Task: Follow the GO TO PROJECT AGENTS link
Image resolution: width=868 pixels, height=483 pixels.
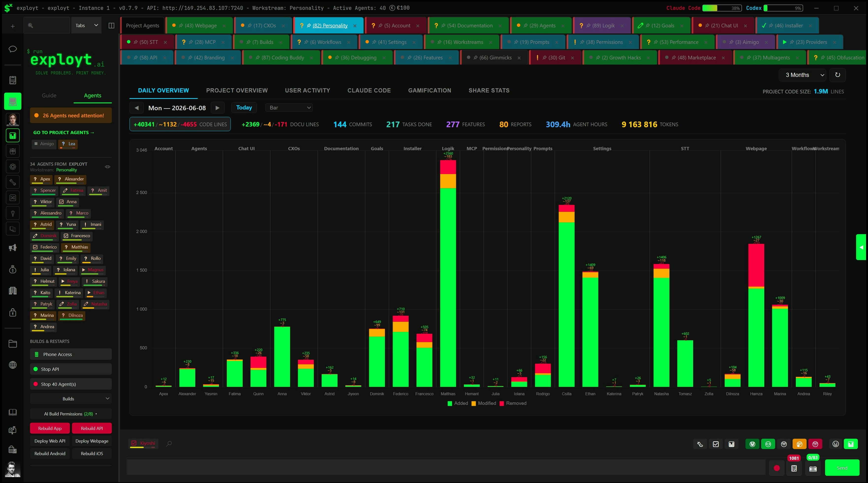Action: (64, 133)
